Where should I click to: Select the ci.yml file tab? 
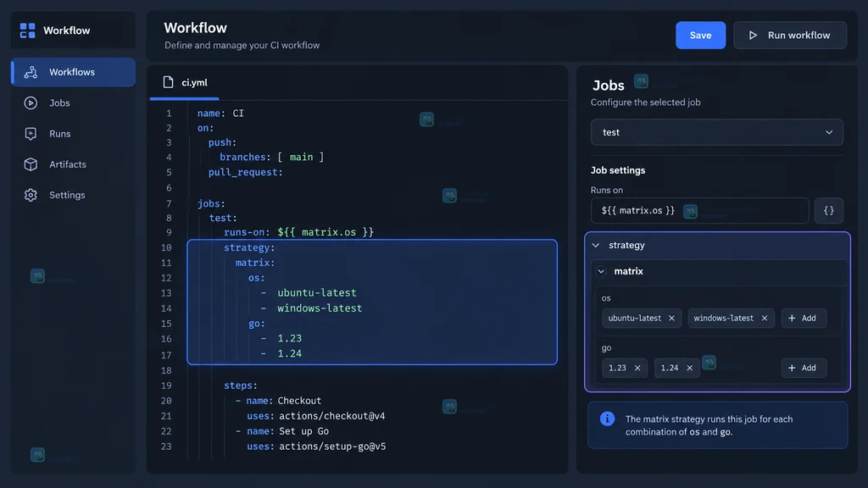pos(184,82)
